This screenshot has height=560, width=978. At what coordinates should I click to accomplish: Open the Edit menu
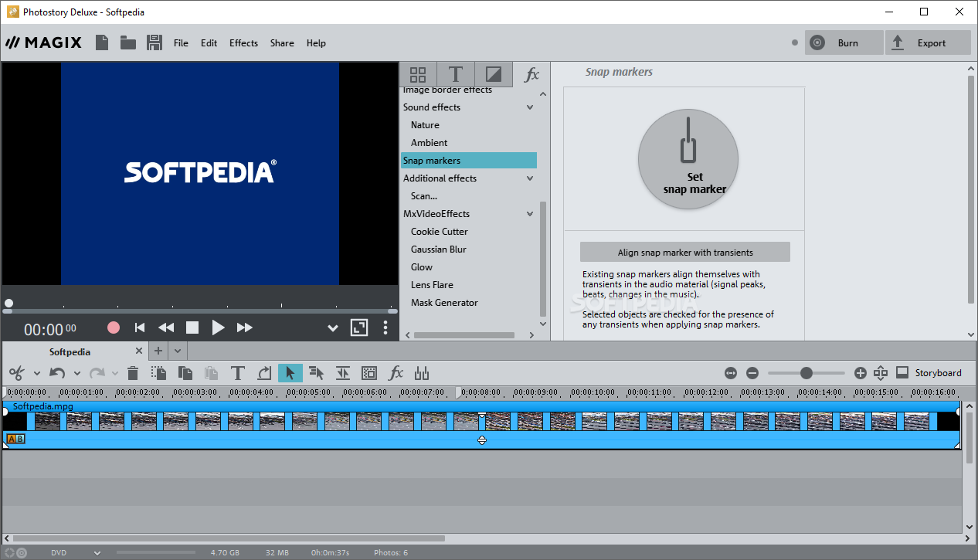coord(209,43)
